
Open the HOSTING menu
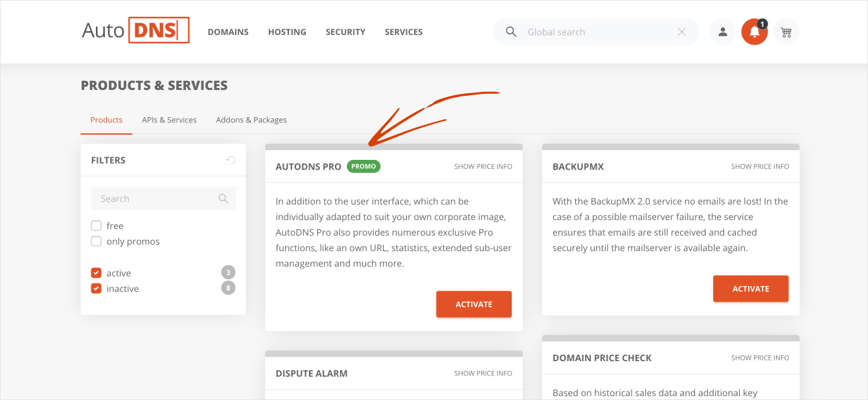(287, 32)
